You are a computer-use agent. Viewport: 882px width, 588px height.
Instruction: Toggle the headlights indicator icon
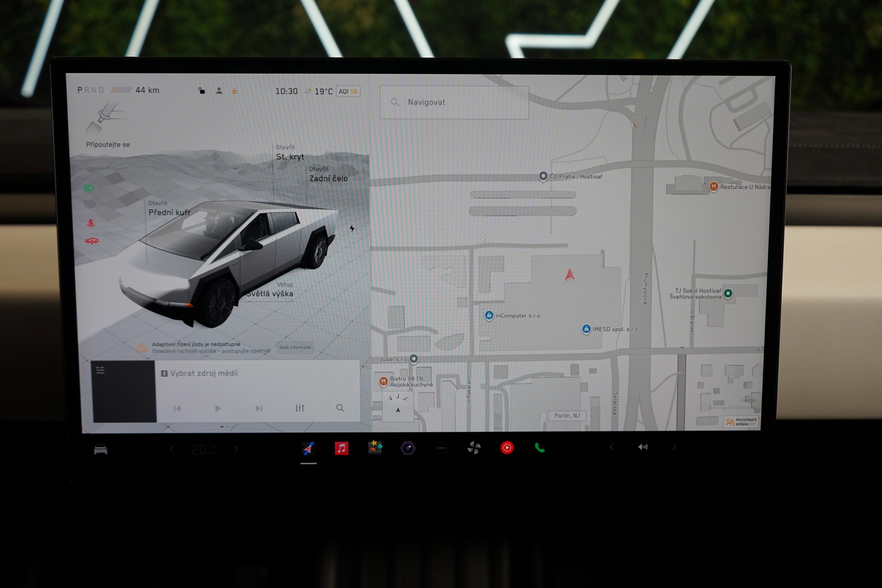89,188
